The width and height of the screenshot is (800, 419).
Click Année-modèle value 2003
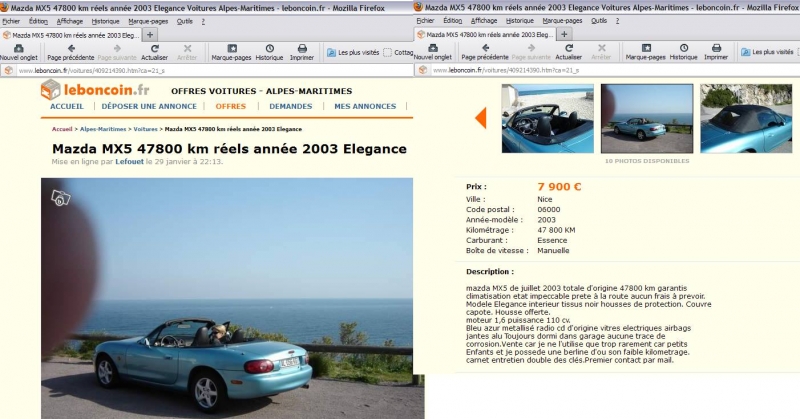pyautogui.click(x=546, y=220)
